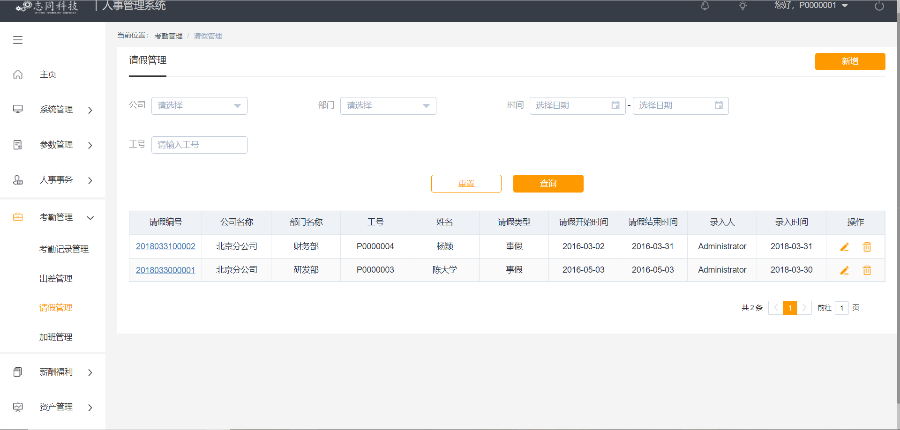Image resolution: width=900 pixels, height=430 pixels.
Task: Click the entry date 2018-03-30 cell
Action: pyautogui.click(x=792, y=269)
